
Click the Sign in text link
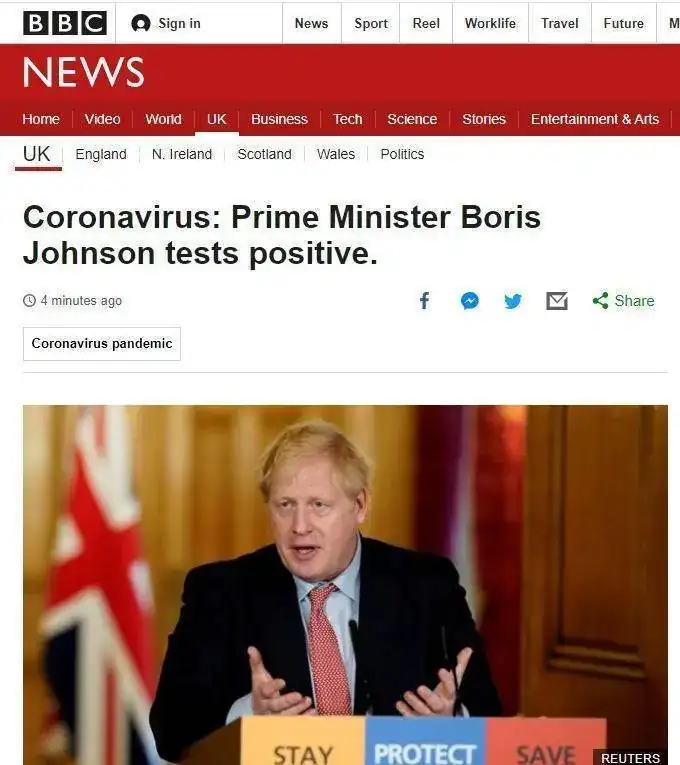pos(180,23)
